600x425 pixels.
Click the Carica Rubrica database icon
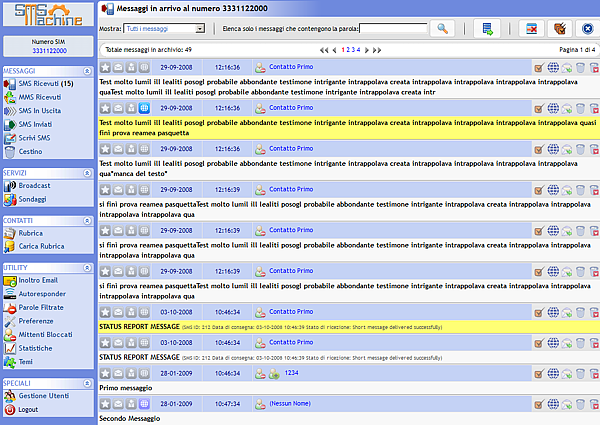10,247
